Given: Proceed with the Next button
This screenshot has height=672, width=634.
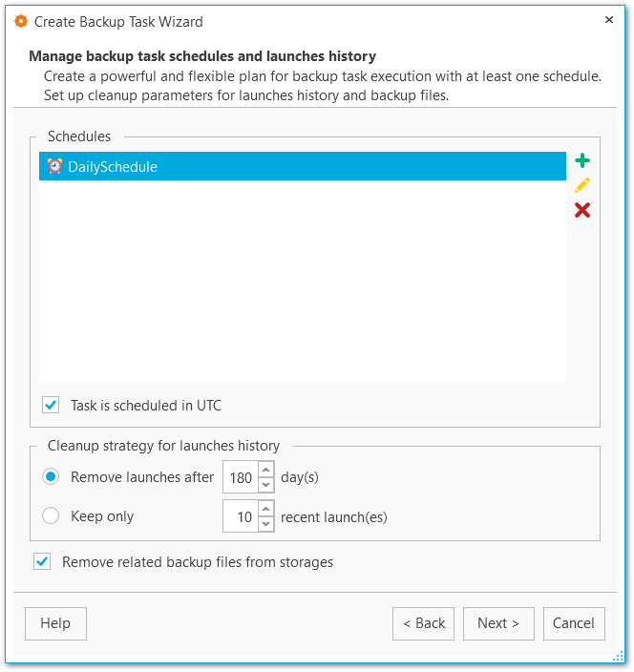Looking at the screenshot, I should coord(498,623).
